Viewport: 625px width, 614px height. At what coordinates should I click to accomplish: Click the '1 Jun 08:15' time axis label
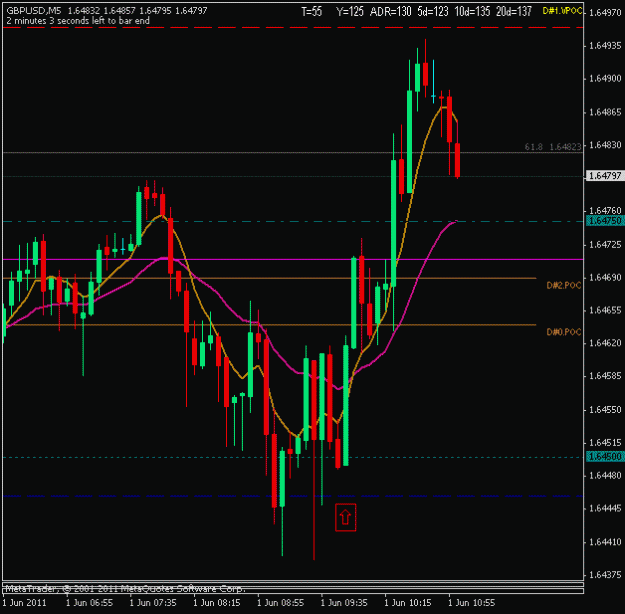[x=217, y=602]
